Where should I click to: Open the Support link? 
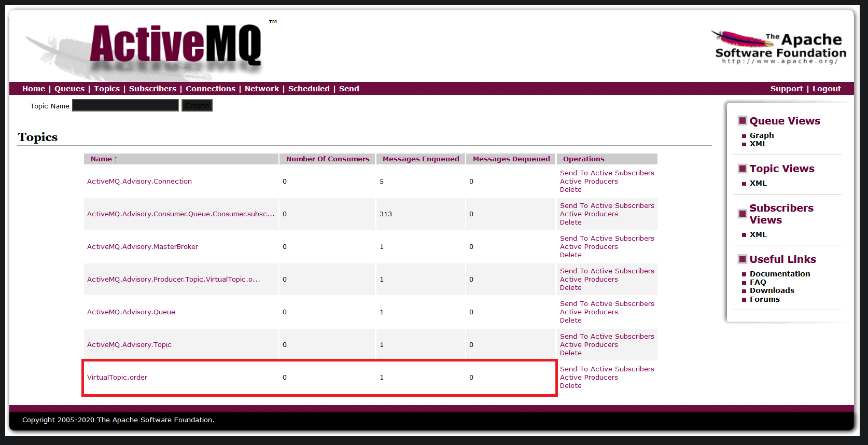(787, 89)
